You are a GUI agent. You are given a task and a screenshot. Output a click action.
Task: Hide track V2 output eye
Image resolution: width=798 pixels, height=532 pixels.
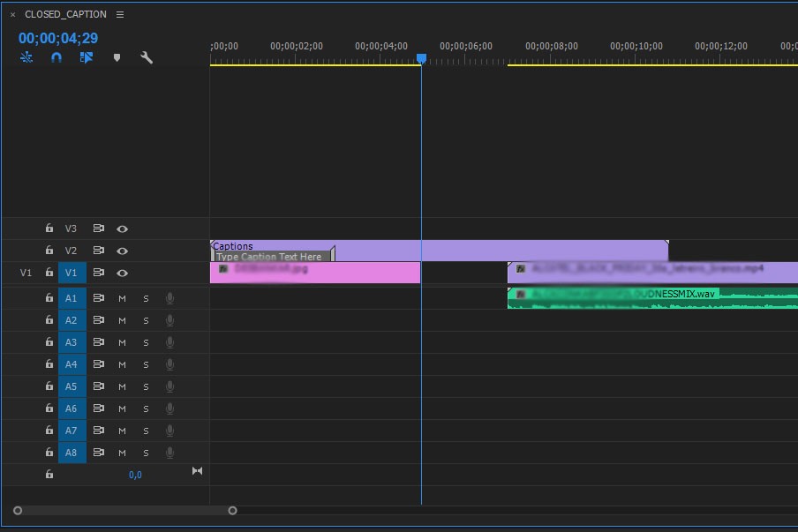click(x=122, y=251)
